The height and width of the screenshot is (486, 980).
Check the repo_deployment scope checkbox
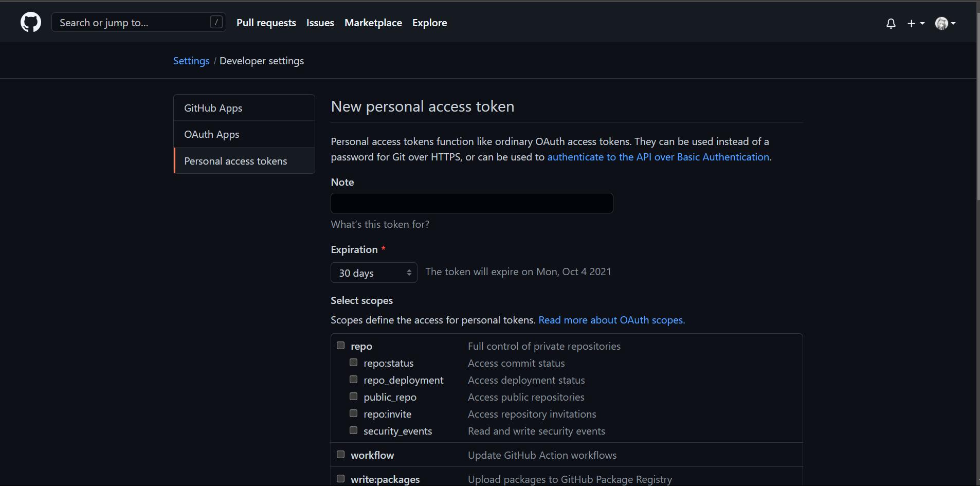pos(353,380)
